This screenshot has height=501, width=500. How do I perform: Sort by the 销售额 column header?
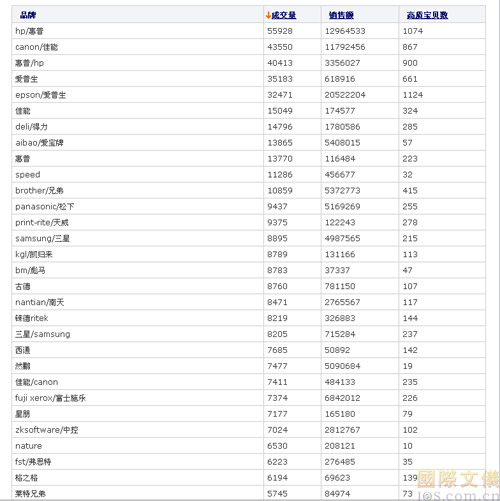point(341,15)
